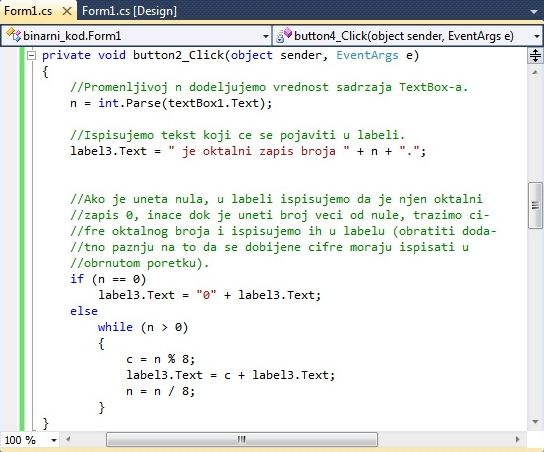Image resolution: width=544 pixels, height=452 pixels.
Task: Click the button4_Click method icon
Action: (284, 35)
